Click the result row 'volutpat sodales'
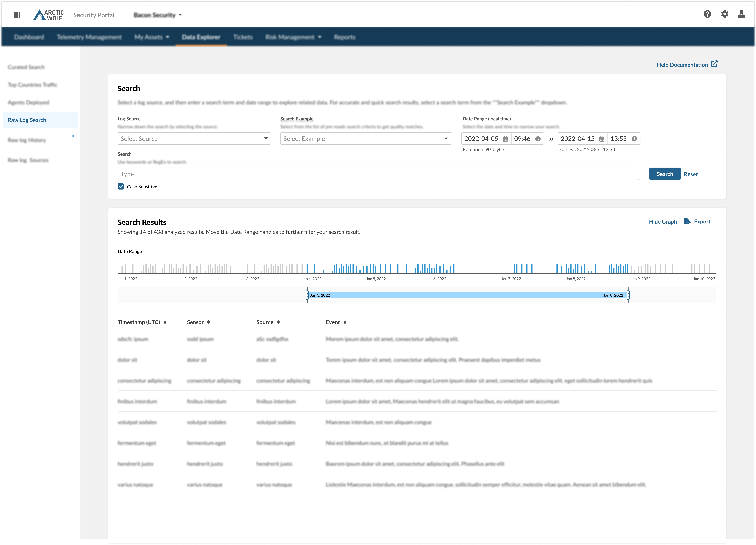Screen dimensions: 756x545 click(x=417, y=422)
